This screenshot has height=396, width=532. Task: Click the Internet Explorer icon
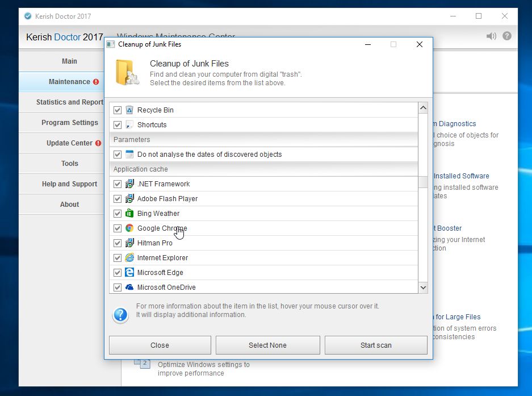(x=129, y=258)
